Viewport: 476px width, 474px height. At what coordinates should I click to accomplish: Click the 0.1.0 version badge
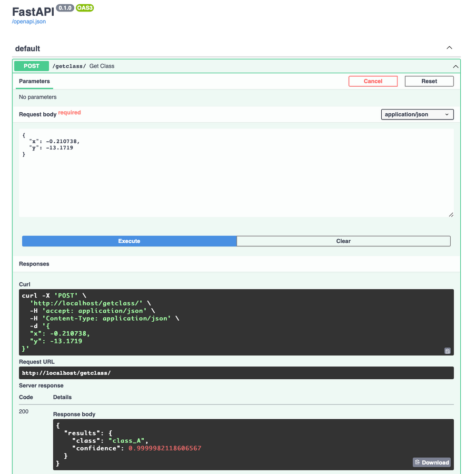pyautogui.click(x=64, y=8)
